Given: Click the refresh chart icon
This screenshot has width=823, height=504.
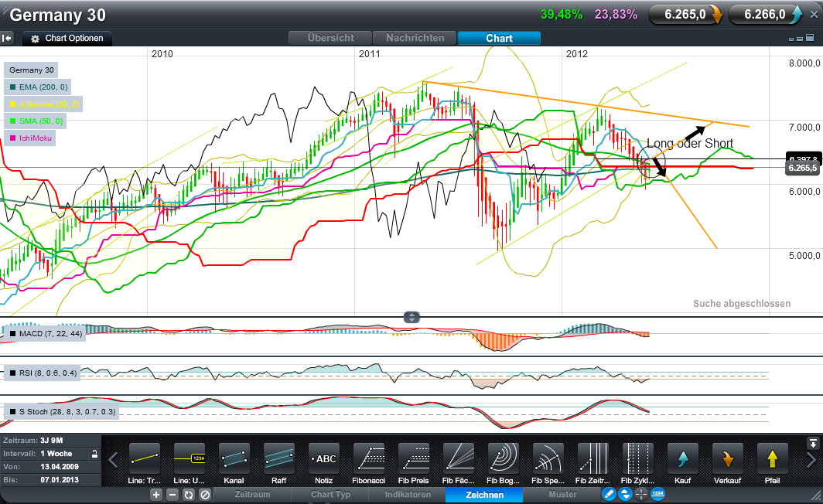Looking at the screenshot, I should point(189,495).
